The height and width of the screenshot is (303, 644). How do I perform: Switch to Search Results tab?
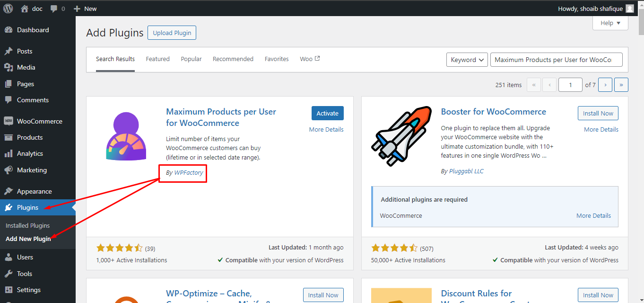(x=115, y=59)
